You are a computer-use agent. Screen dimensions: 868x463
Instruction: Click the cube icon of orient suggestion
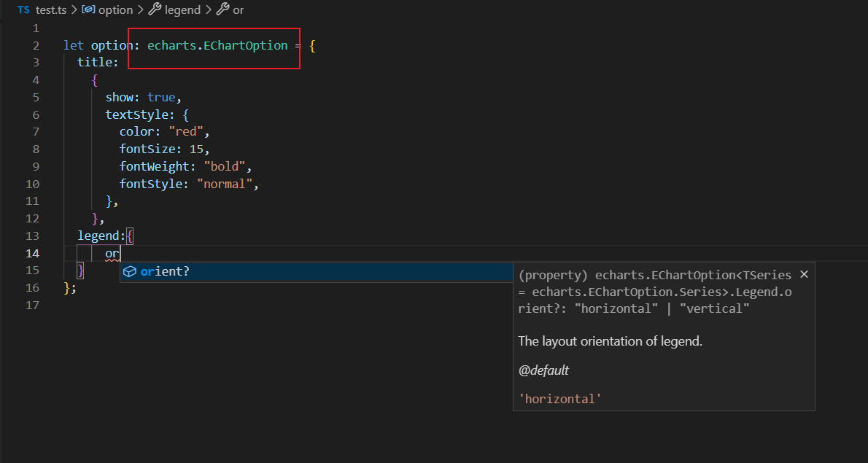pyautogui.click(x=130, y=271)
